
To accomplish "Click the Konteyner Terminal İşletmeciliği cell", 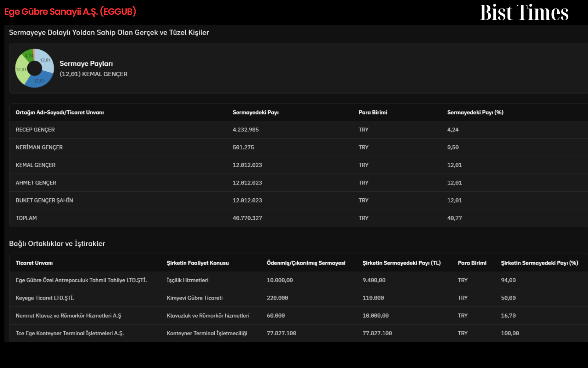I will pos(207,333).
